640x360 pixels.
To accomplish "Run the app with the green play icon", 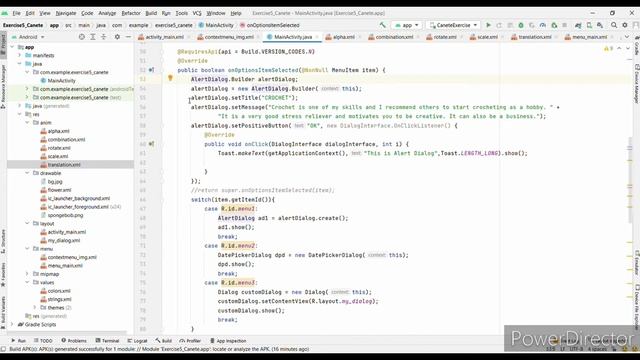I will click(488, 25).
